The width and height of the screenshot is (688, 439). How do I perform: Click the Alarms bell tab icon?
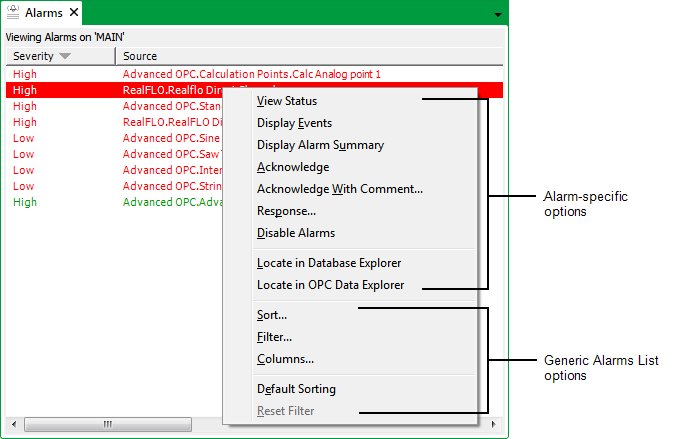click(x=13, y=13)
